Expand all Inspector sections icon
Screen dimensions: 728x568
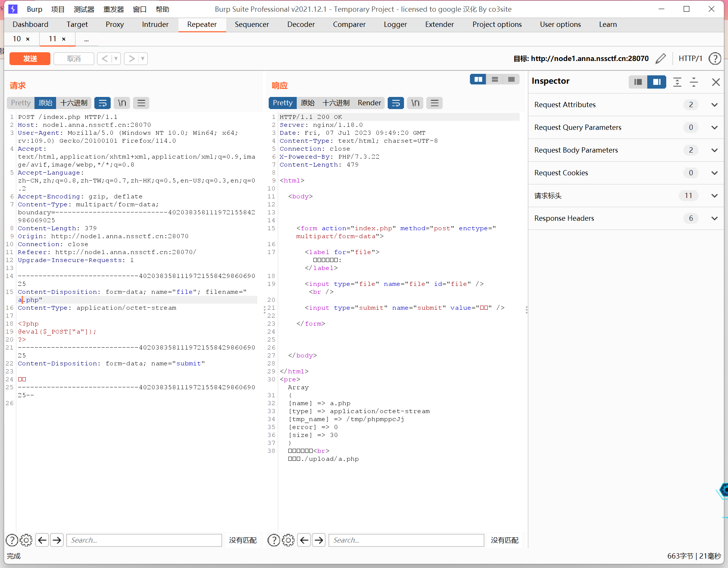[677, 82]
